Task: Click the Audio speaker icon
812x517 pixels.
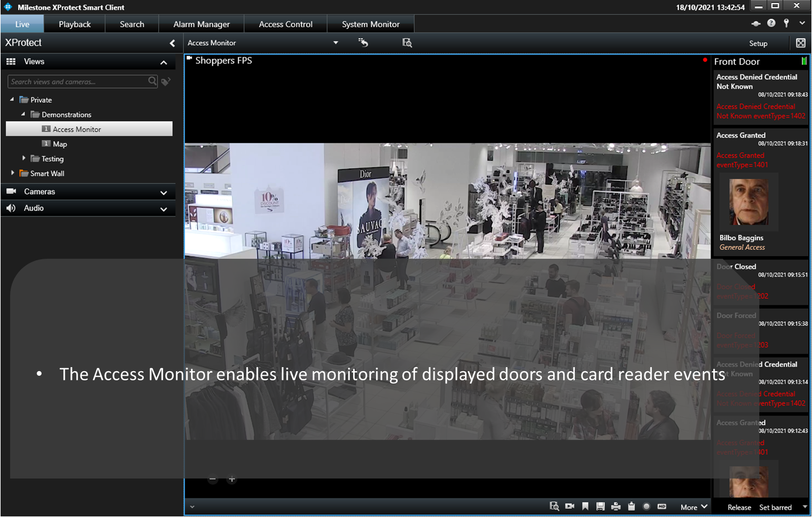Action: (x=11, y=208)
